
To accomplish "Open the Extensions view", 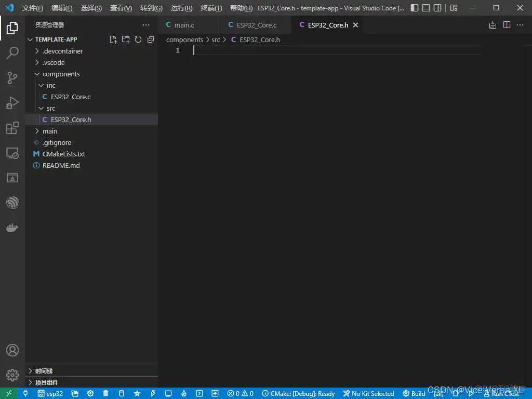I will click(x=12, y=128).
